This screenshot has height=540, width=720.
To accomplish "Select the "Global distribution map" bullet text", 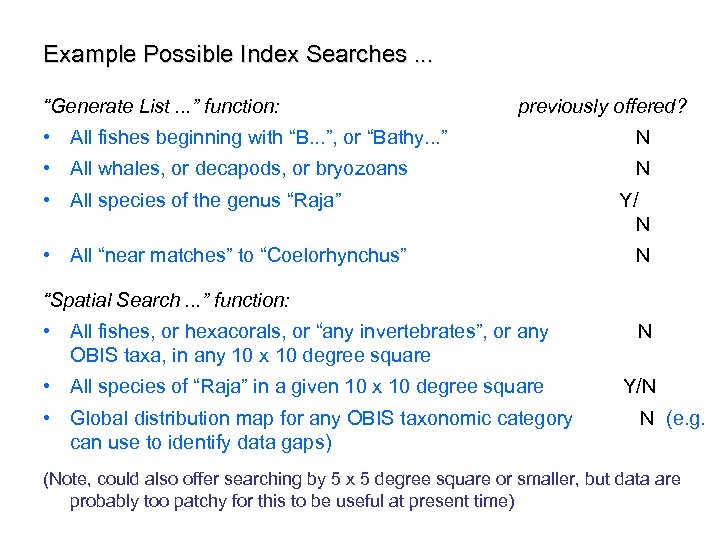I will (x=321, y=419).
